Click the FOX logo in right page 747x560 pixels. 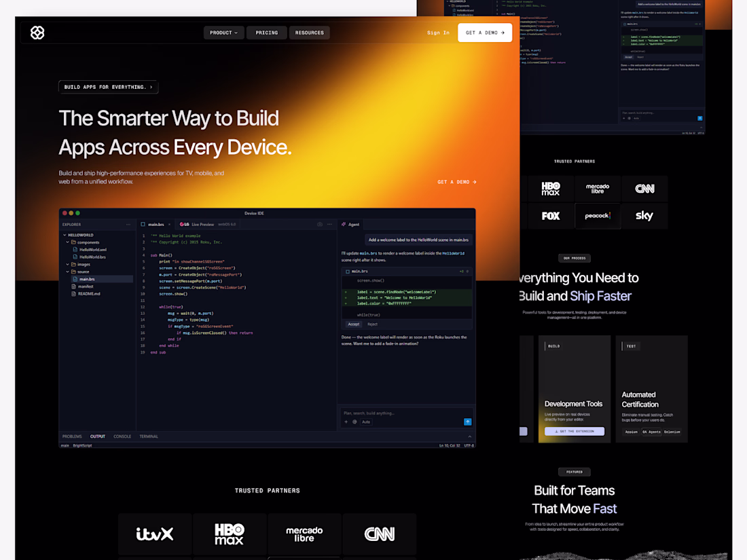coord(551,216)
